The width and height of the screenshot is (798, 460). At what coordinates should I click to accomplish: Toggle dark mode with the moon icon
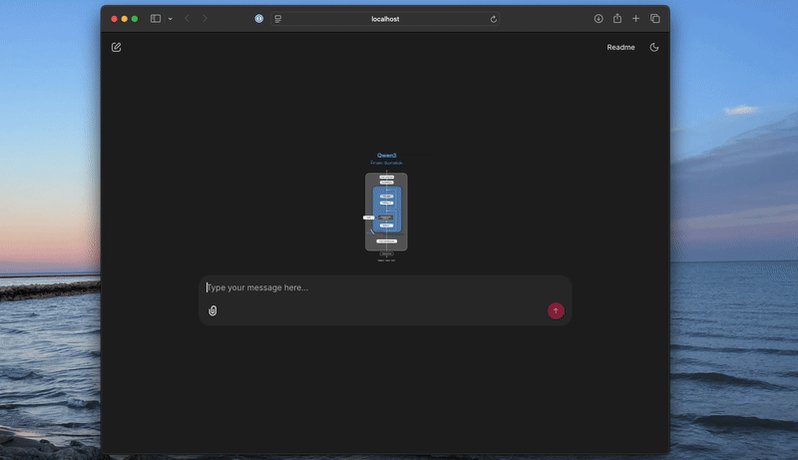654,47
